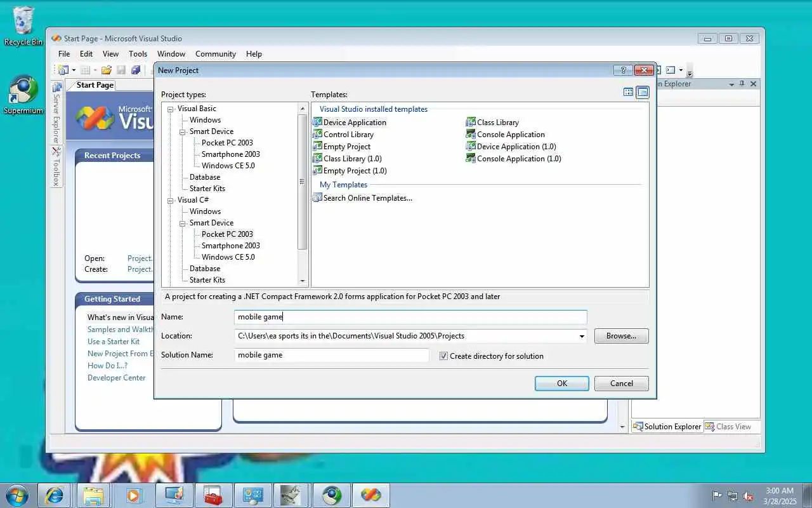Click the Save All toolbar icon
Viewport: 812px width, 508px height.
(x=135, y=70)
